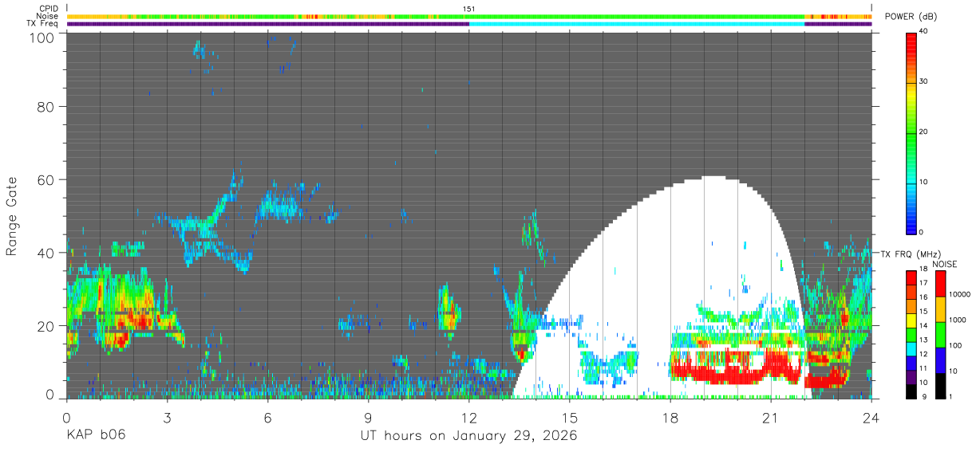Click the UT hour tick label 18
Screen dimensions: 980x452
[x=670, y=417]
